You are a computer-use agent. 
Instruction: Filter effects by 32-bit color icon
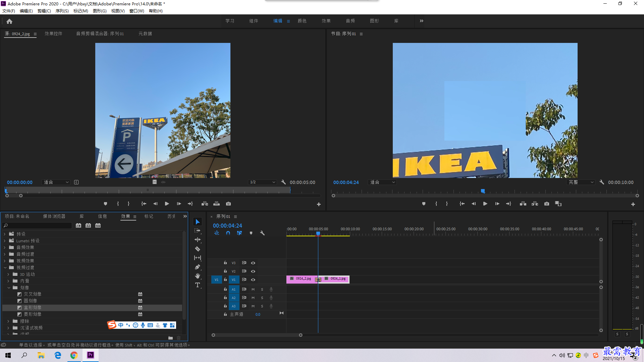pyautogui.click(x=88, y=226)
